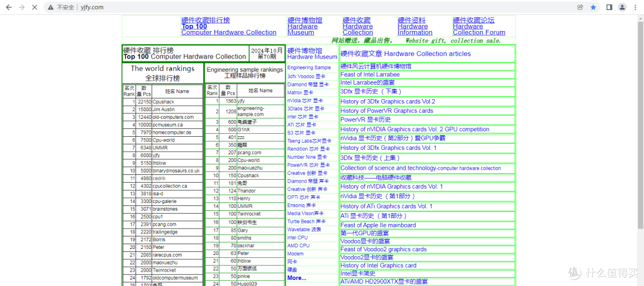Open the OPTi 芯片 声卡 link
The width and height of the screenshot is (644, 286).
(x=304, y=197)
